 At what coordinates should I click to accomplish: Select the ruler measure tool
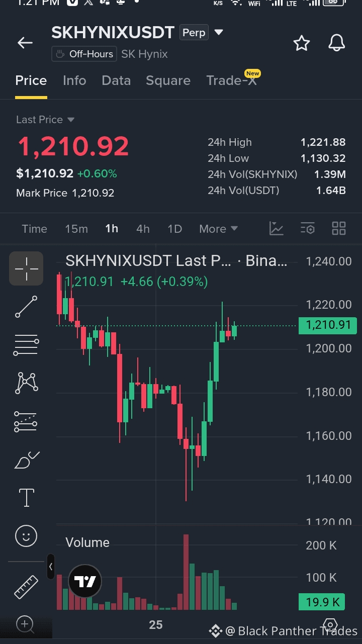click(26, 587)
